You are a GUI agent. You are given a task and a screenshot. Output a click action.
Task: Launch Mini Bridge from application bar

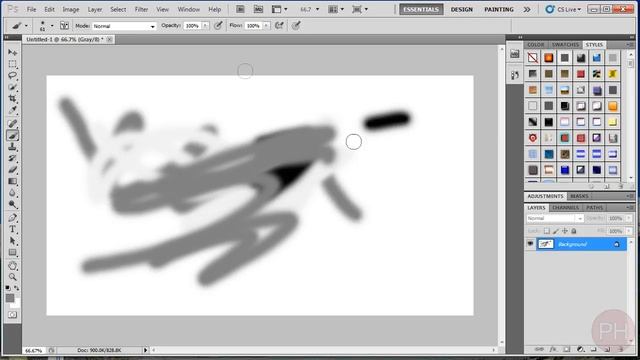tap(258, 9)
